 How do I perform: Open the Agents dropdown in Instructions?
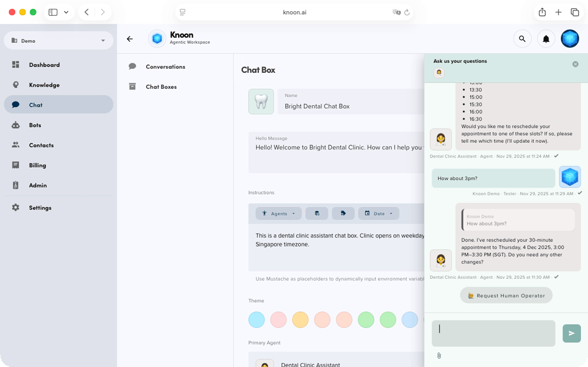(x=279, y=213)
